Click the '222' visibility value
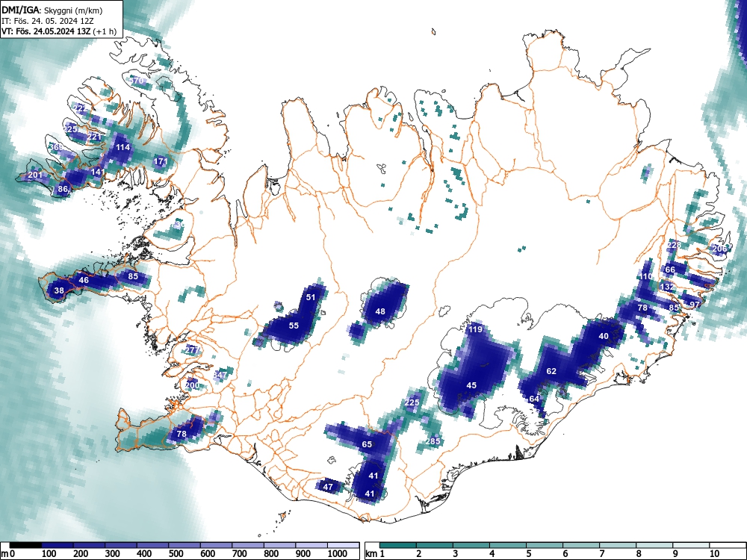Screen dimensions: 747x560 tap(81, 108)
